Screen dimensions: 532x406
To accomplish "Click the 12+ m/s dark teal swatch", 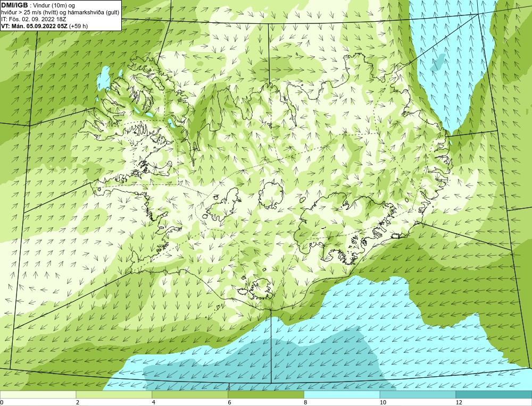I will tap(494, 394).
